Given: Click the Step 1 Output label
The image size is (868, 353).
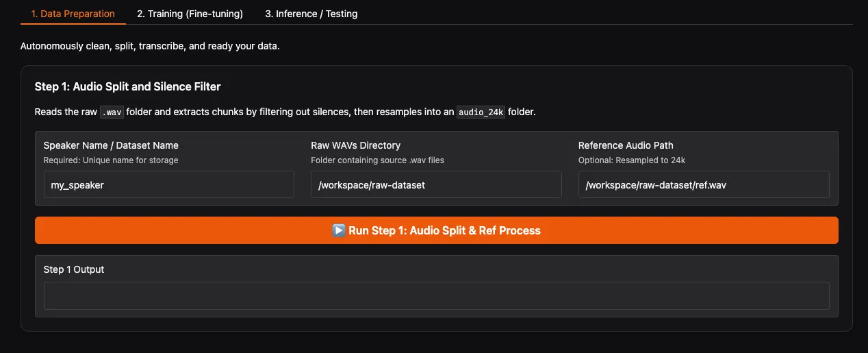Looking at the screenshot, I should 74,269.
